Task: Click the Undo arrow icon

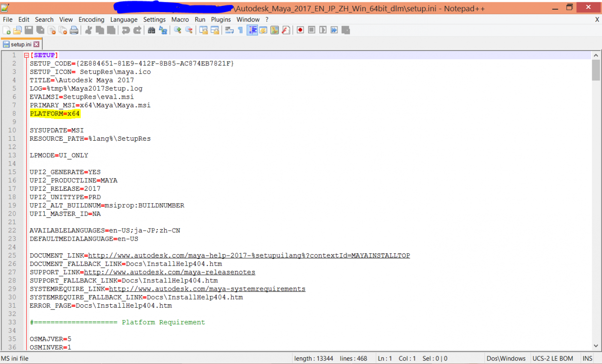Action: 126,30
